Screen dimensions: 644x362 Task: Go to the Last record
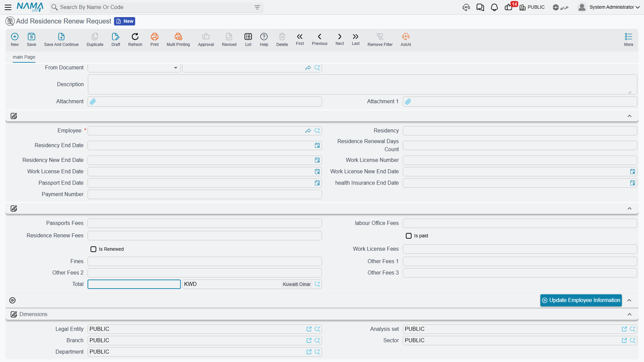point(356,39)
